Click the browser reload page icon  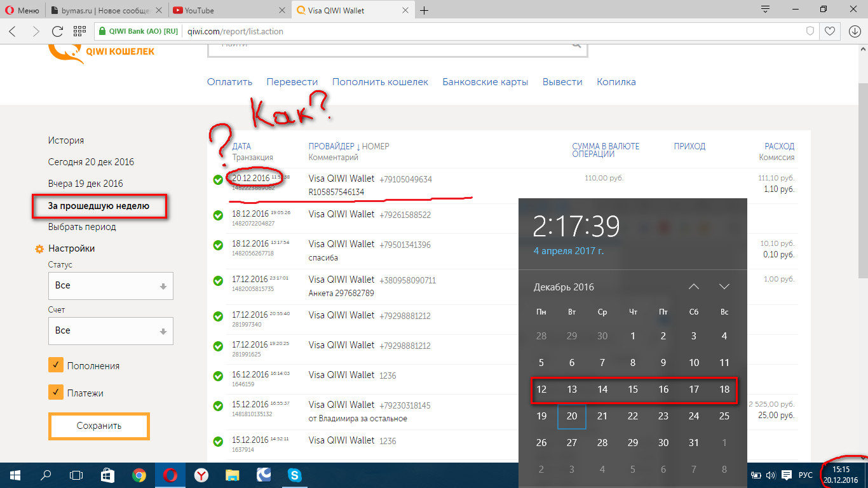coord(57,31)
